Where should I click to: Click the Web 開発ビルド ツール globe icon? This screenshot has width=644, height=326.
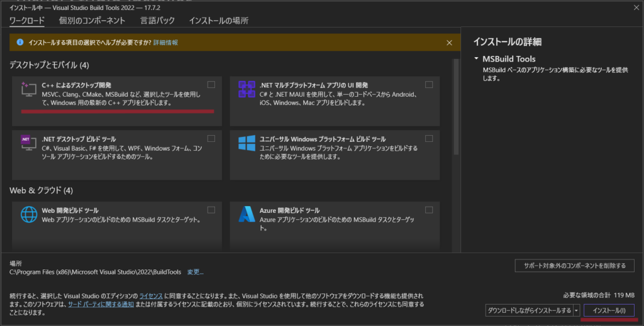[x=29, y=214]
